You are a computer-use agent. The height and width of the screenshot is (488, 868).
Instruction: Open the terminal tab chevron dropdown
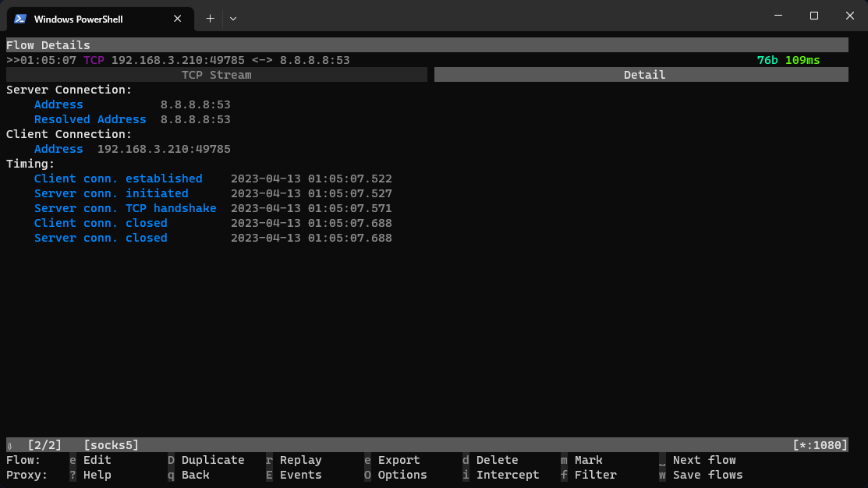(232, 18)
